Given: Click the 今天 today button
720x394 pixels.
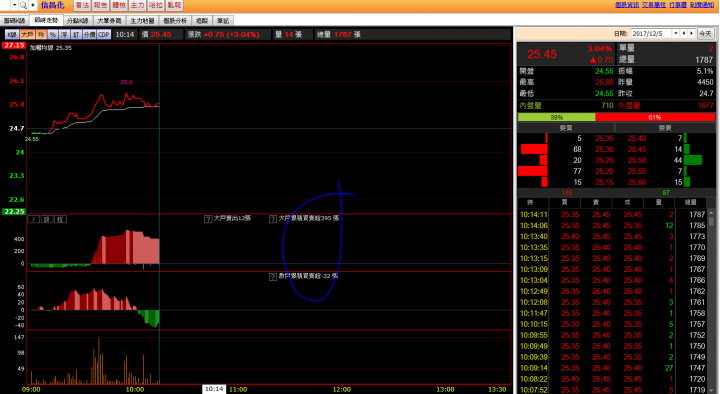Looking at the screenshot, I should tap(705, 34).
